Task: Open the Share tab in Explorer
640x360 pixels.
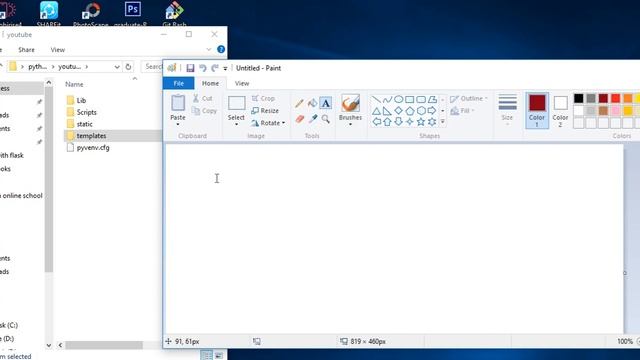Action: (26, 50)
